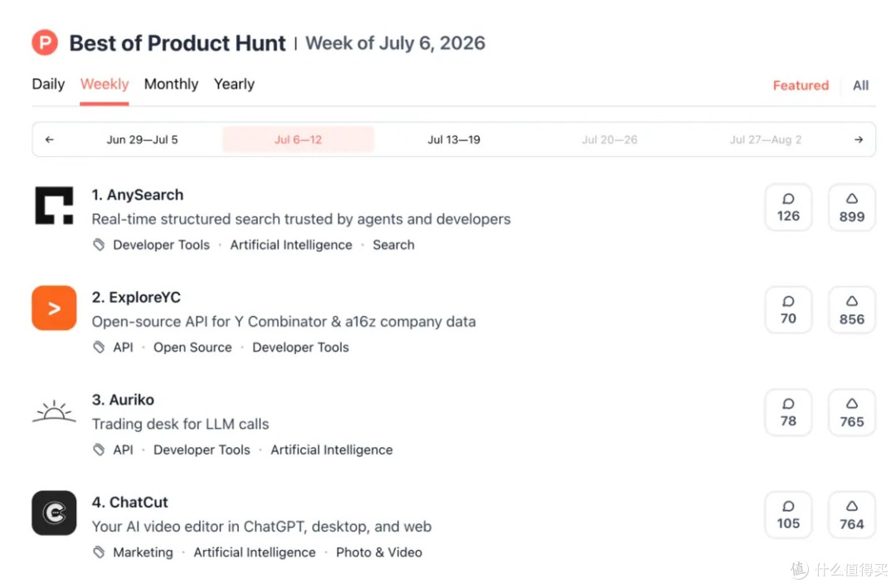
Task: Click "Open-source API for Y Combinator" tagline
Action: pos(284,321)
